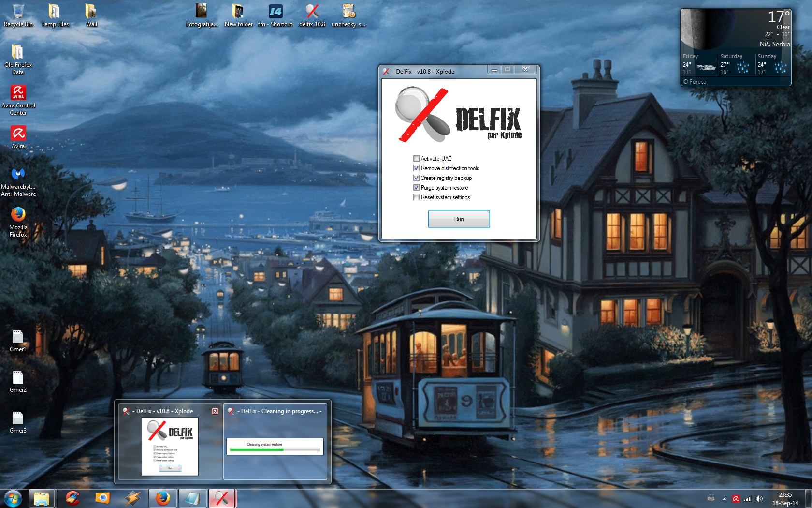Click the Sunday forecast in weather gadget

click(772, 64)
